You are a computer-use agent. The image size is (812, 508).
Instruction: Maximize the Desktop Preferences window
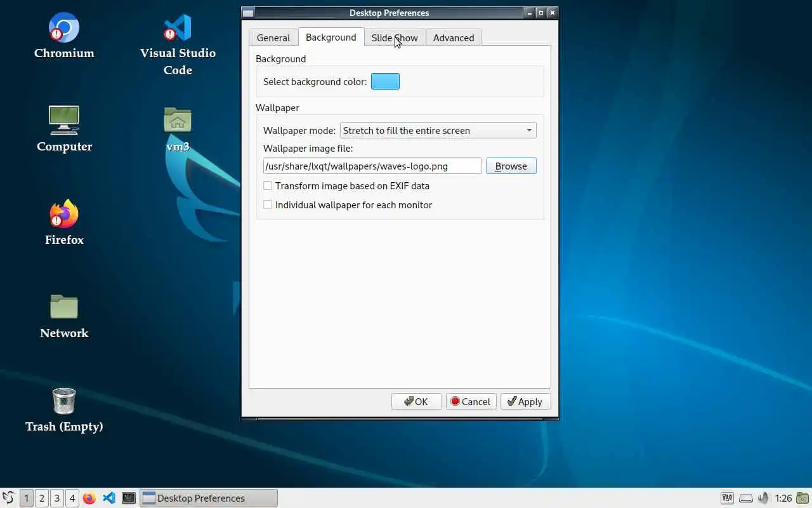pos(540,13)
